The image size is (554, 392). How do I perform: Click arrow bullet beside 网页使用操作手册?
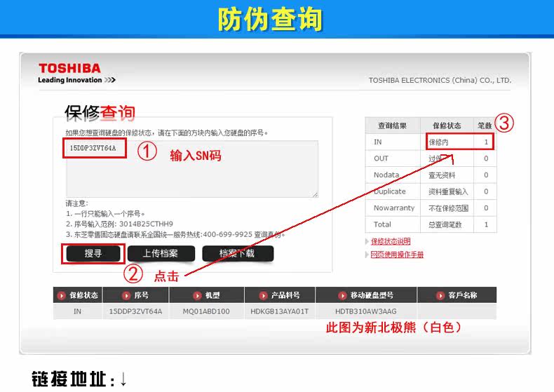pos(367,255)
